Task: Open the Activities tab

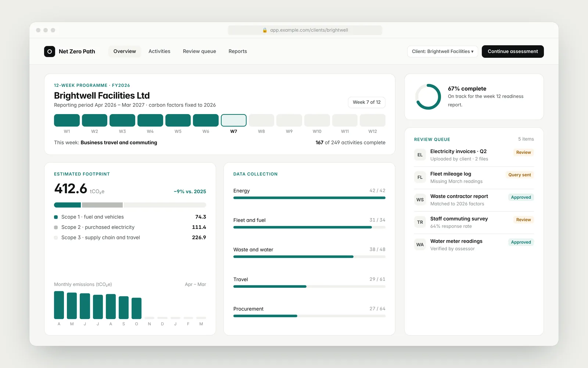Action: click(159, 52)
